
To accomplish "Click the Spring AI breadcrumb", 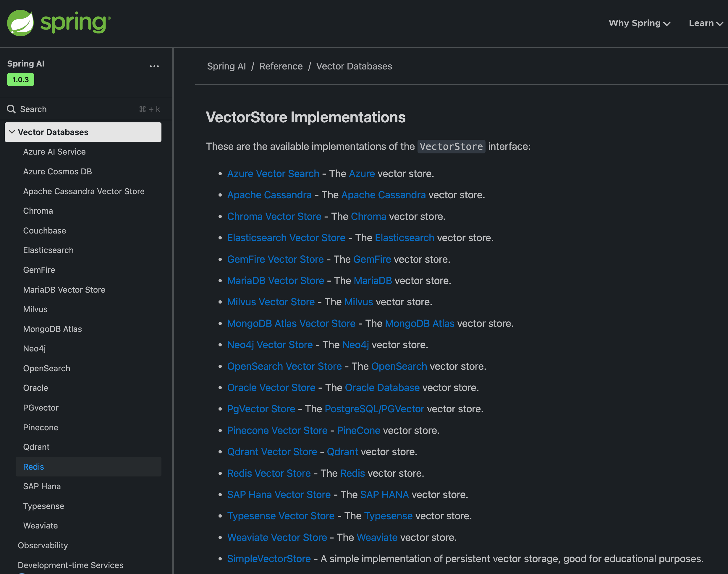I will click(226, 66).
